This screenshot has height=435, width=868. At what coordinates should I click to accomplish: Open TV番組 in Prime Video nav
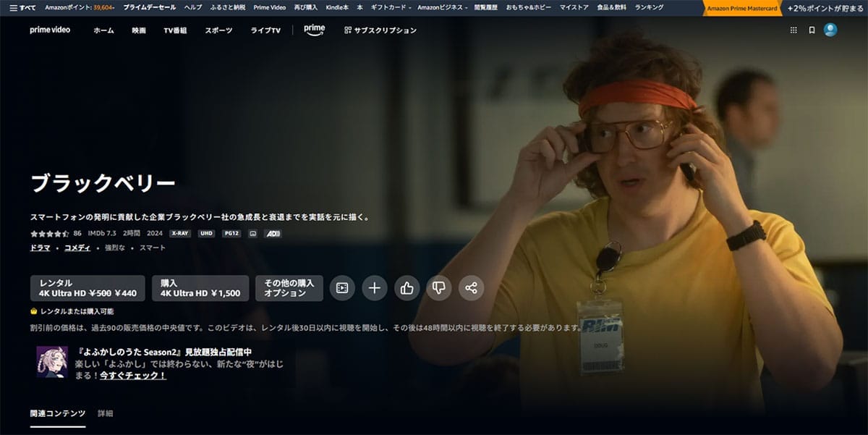click(175, 30)
